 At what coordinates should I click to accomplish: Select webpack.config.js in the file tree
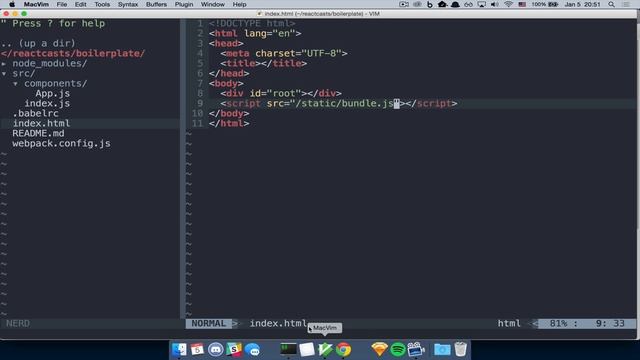coord(61,144)
